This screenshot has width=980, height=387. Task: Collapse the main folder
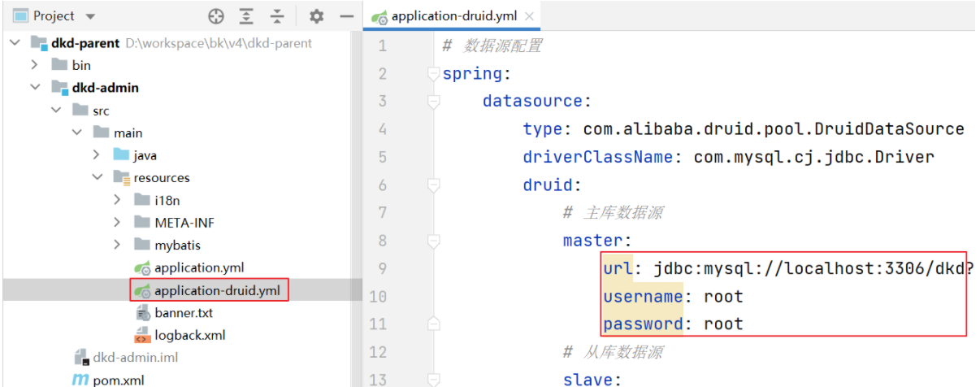[76, 133]
